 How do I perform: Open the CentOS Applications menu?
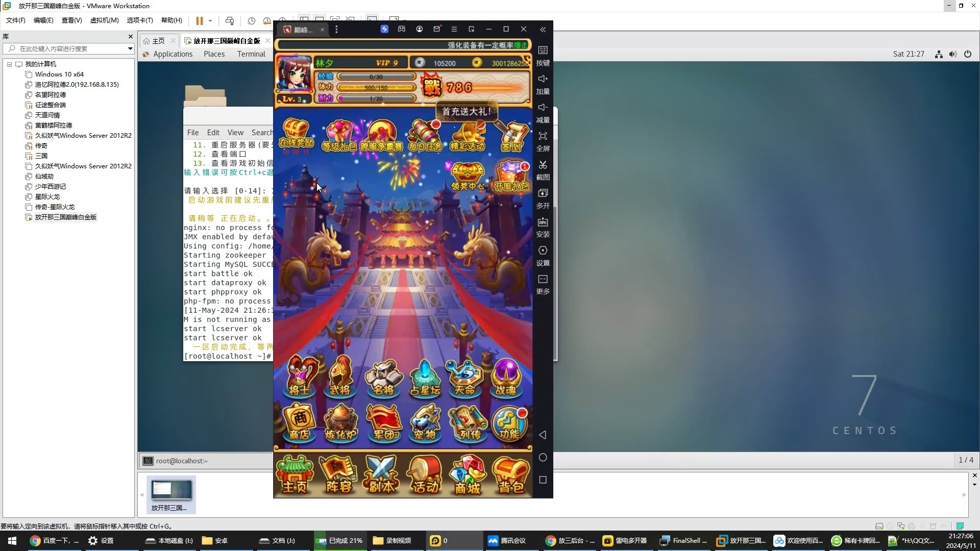click(173, 54)
